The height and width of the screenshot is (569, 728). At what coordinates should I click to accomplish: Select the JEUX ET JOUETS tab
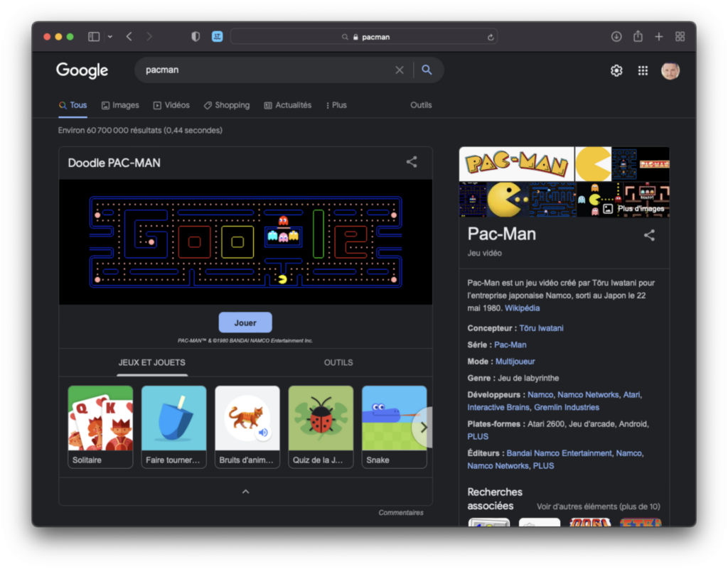click(152, 362)
